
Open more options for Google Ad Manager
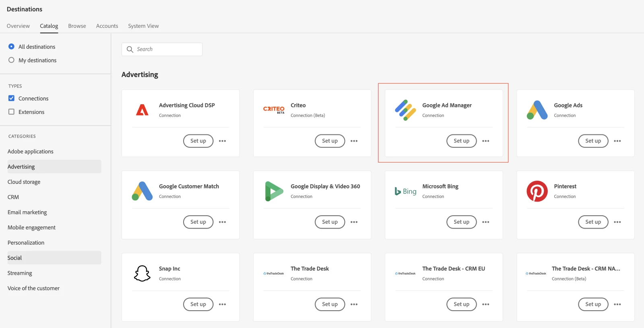pyautogui.click(x=486, y=141)
